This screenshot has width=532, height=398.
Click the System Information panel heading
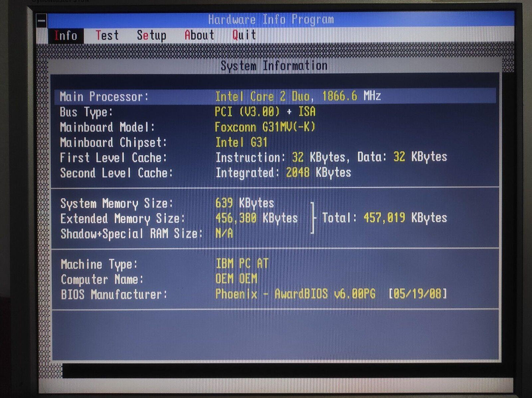point(274,66)
